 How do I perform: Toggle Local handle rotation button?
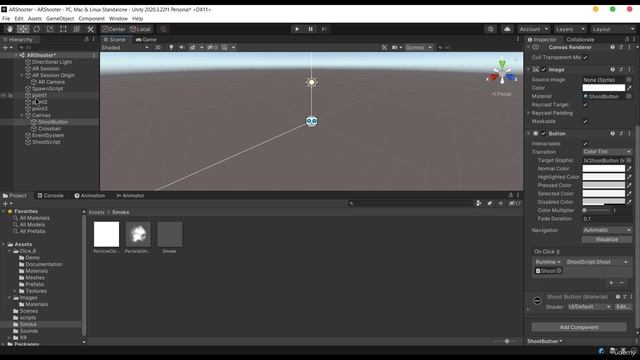point(140,29)
